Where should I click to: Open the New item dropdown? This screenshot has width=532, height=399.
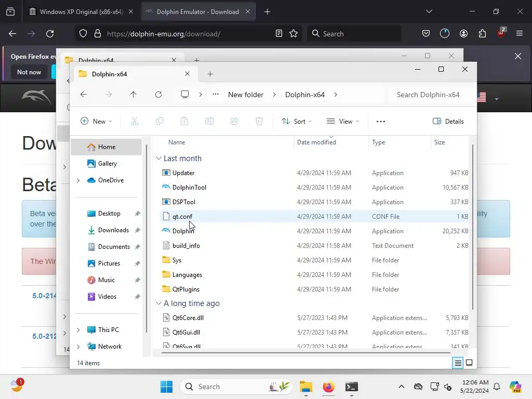pyautogui.click(x=96, y=122)
